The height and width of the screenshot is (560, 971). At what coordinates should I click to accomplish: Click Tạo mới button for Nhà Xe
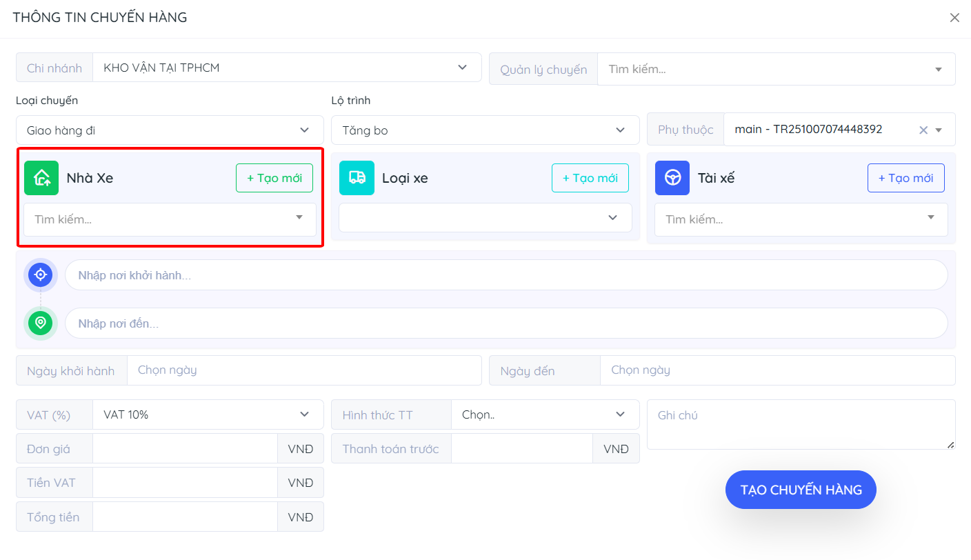tap(274, 178)
